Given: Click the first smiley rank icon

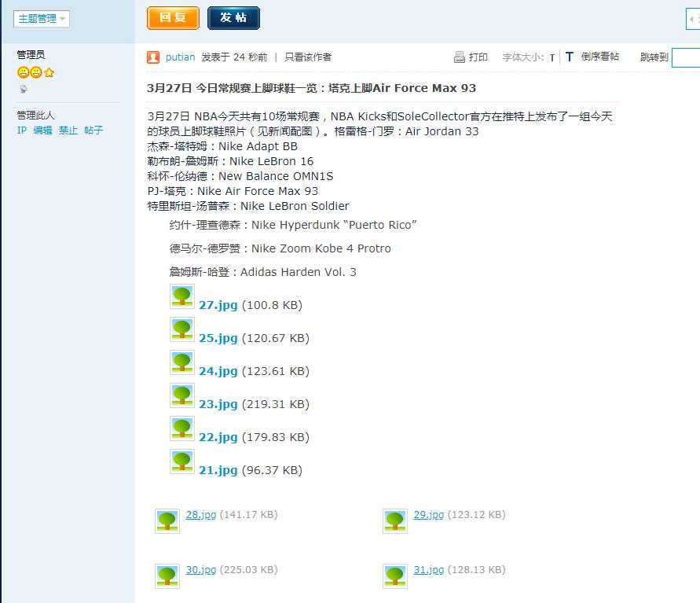Looking at the screenshot, I should click(24, 72).
